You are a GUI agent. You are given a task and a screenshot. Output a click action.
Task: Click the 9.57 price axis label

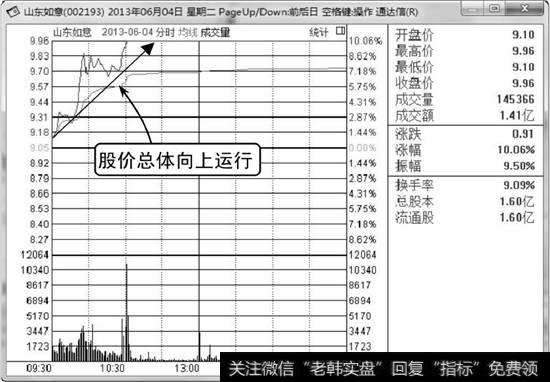pos(40,87)
